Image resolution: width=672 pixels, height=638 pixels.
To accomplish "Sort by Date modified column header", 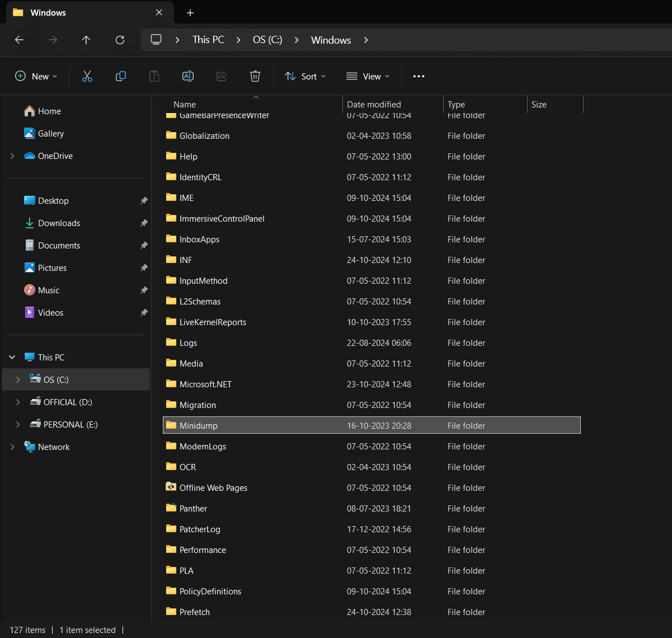I will tap(374, 105).
